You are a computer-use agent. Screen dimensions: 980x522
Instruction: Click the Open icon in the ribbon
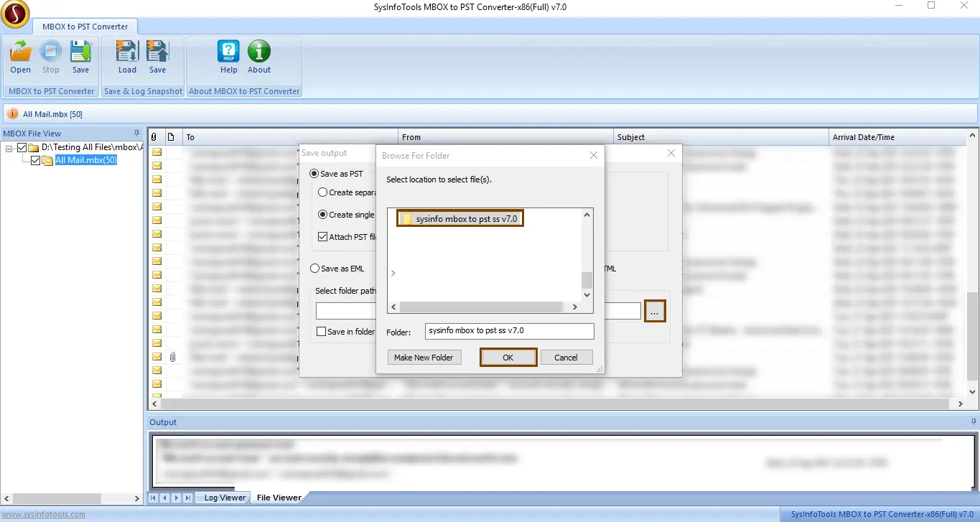pyautogui.click(x=20, y=52)
